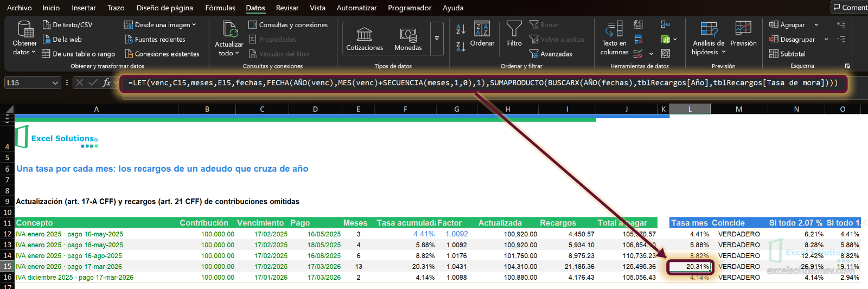
Task: Click the Name Box showing L15
Action: pyautogui.click(x=28, y=83)
